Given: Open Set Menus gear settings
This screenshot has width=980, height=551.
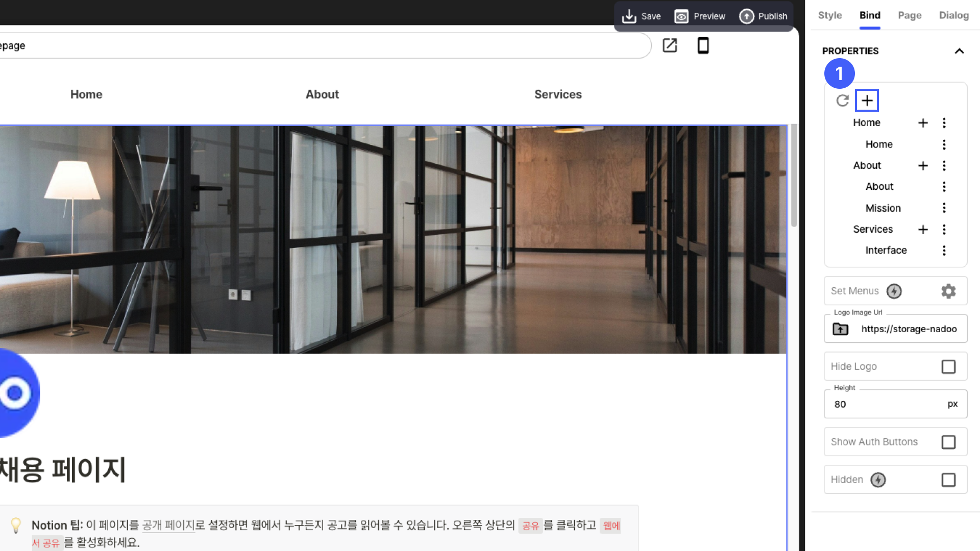Looking at the screenshot, I should tap(948, 291).
